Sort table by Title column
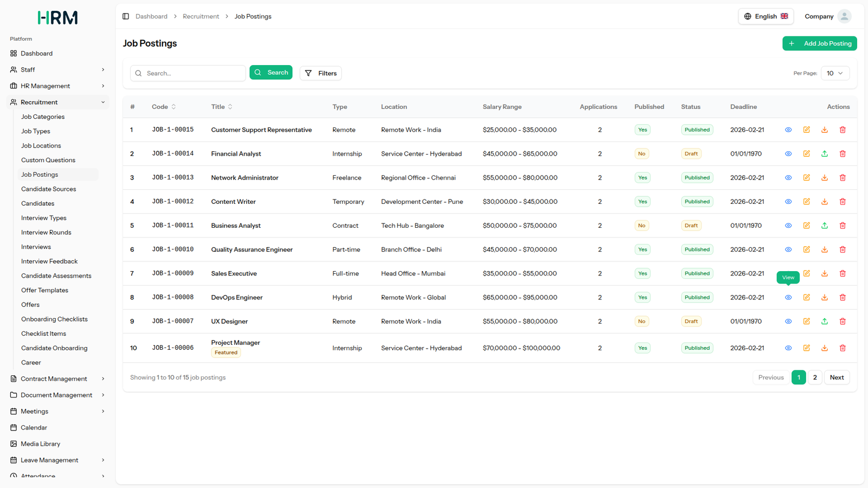 pyautogui.click(x=222, y=107)
